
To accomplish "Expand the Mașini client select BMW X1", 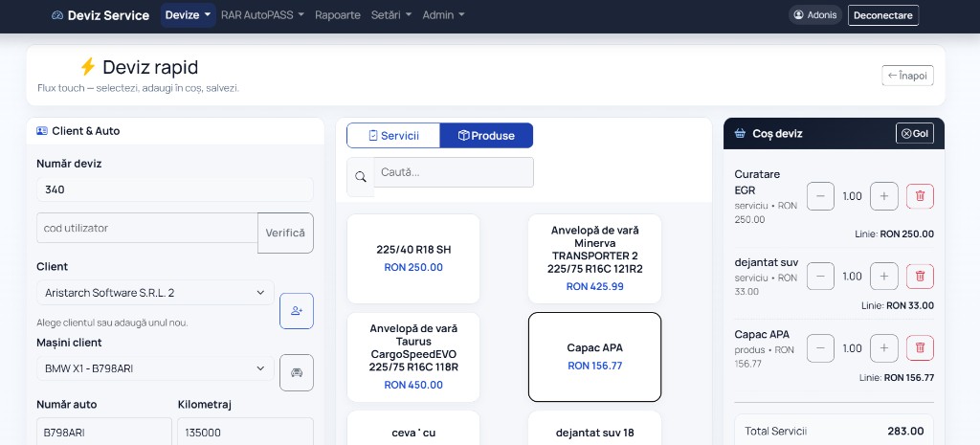I will point(156,368).
